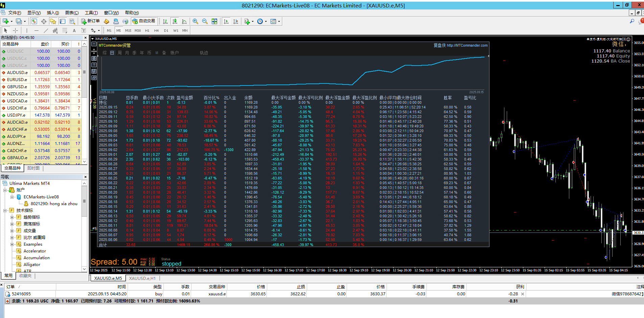
Task: Select the Fibonacci retracement tool
Action: coord(65,30)
